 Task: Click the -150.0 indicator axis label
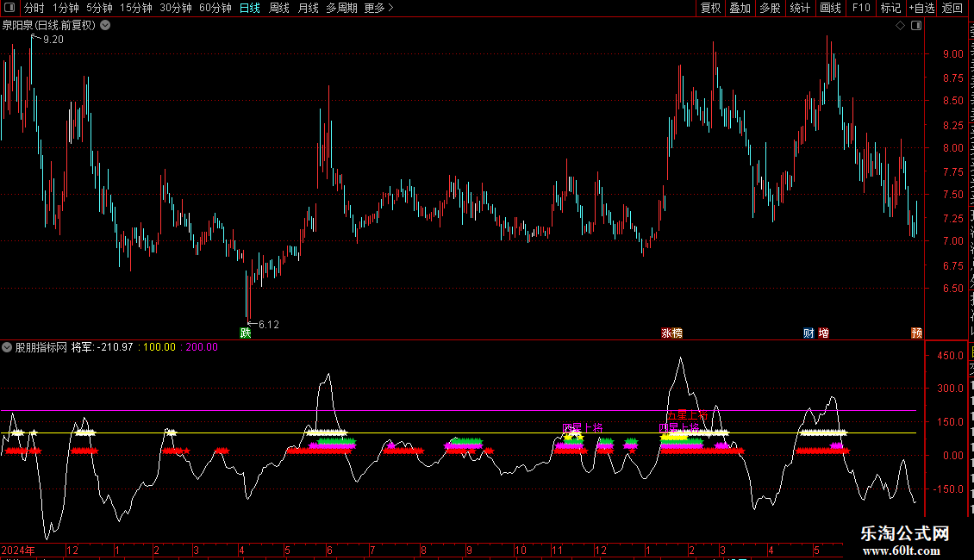(x=948, y=489)
